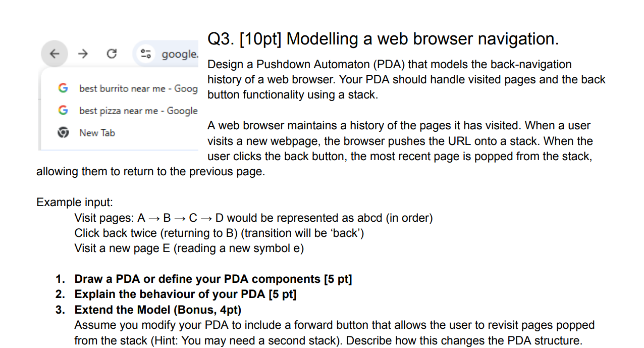The height and width of the screenshot is (348, 644).
Task: Click the line 'Assume you modify your PDA'
Action: pos(334,325)
